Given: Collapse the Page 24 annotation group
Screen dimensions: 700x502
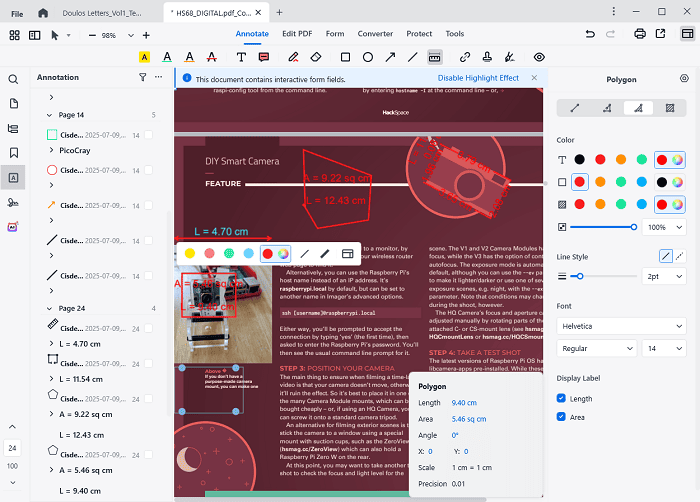Looking at the screenshot, I should (x=51, y=308).
